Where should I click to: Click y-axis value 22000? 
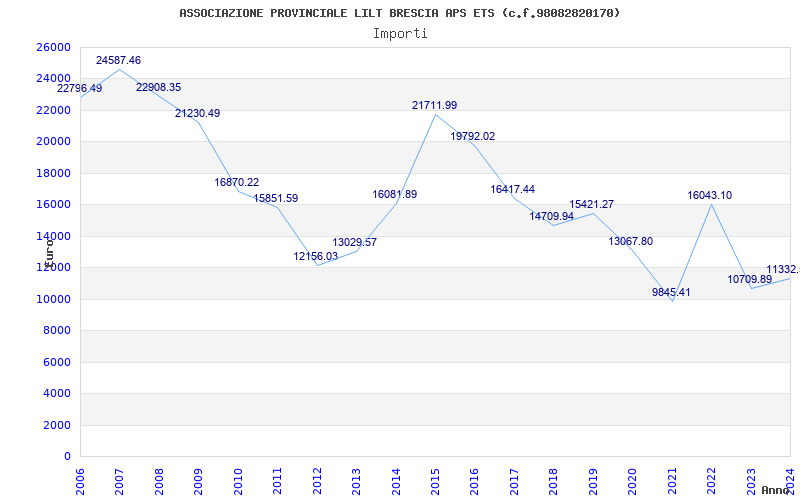pos(53,110)
